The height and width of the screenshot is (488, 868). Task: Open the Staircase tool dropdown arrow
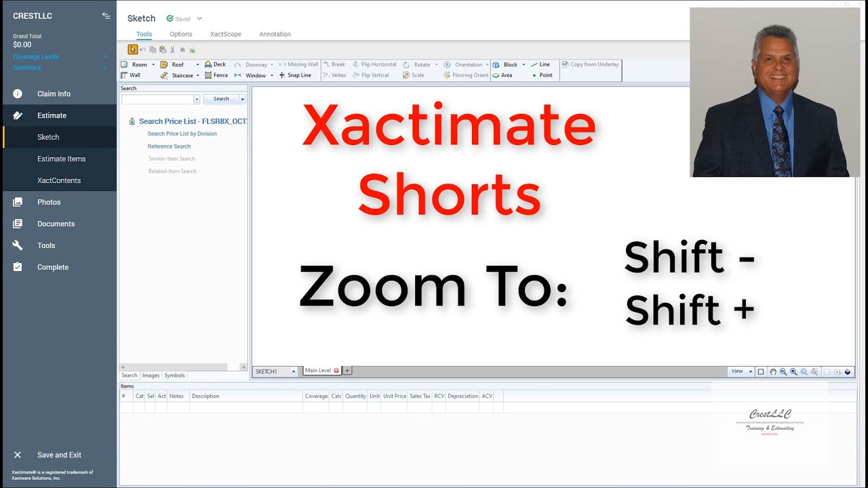pos(197,75)
